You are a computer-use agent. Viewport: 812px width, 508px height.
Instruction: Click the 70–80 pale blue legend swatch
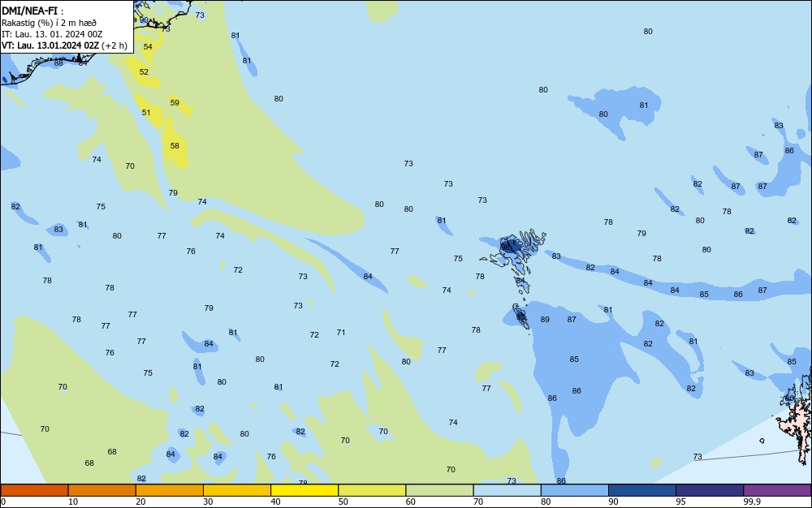point(507,490)
